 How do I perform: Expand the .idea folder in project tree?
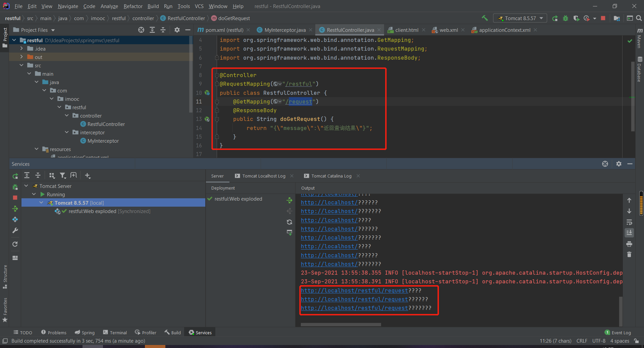pos(21,49)
